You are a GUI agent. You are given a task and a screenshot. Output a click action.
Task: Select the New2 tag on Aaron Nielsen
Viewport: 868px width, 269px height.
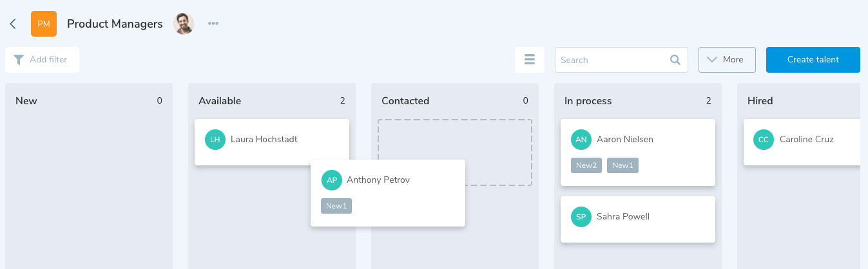[586, 165]
